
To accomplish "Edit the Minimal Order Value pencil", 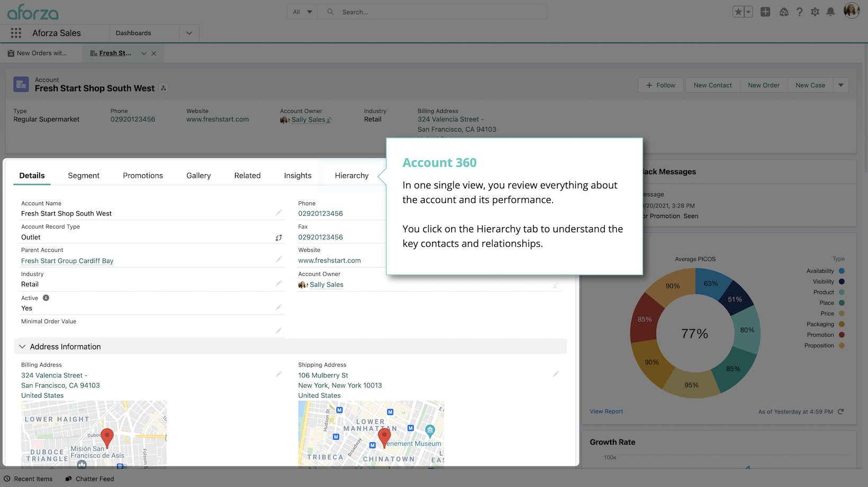I will pos(279,330).
